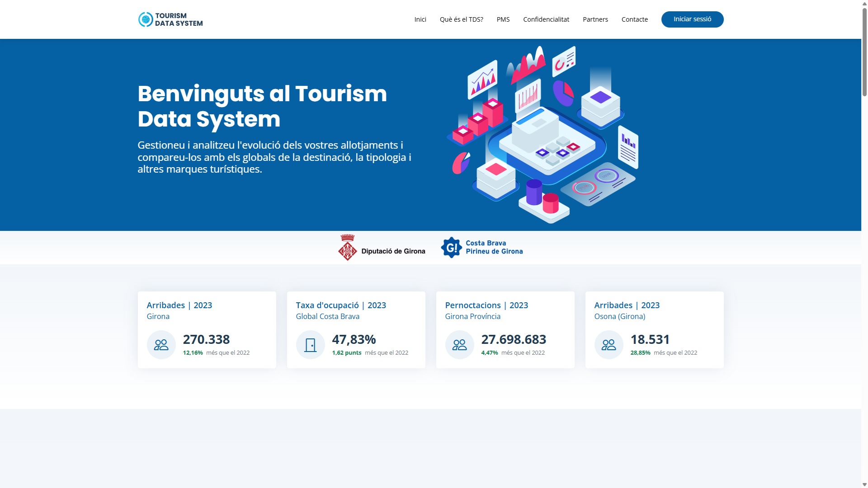The width and height of the screenshot is (868, 488).
Task: Select the Arribades 2023 Girona card title
Action: 179,305
